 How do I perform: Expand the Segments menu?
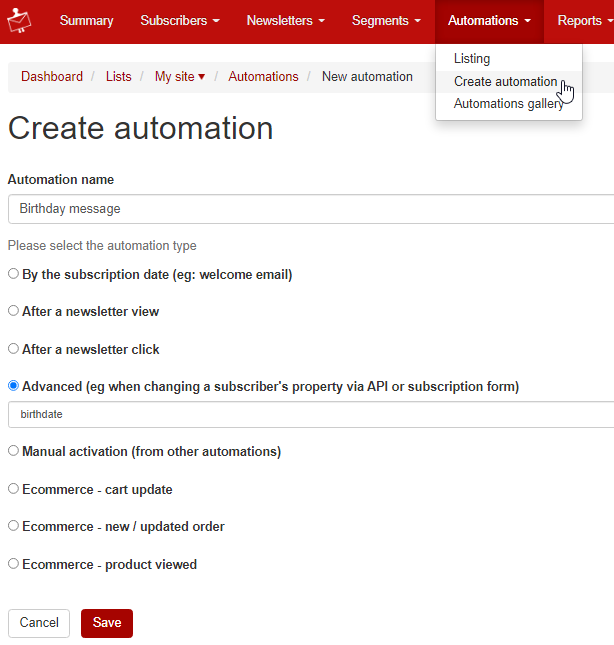[386, 21]
